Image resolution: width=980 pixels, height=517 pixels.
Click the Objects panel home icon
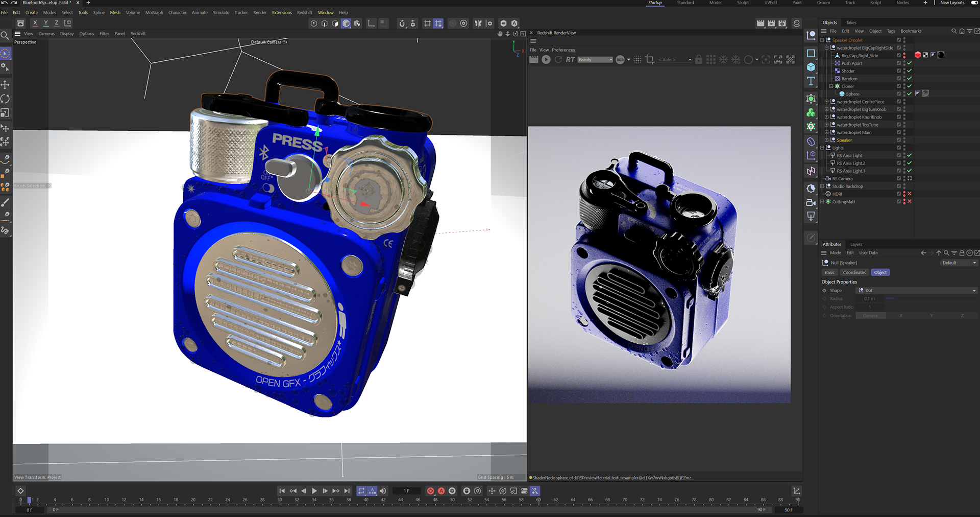(x=962, y=31)
